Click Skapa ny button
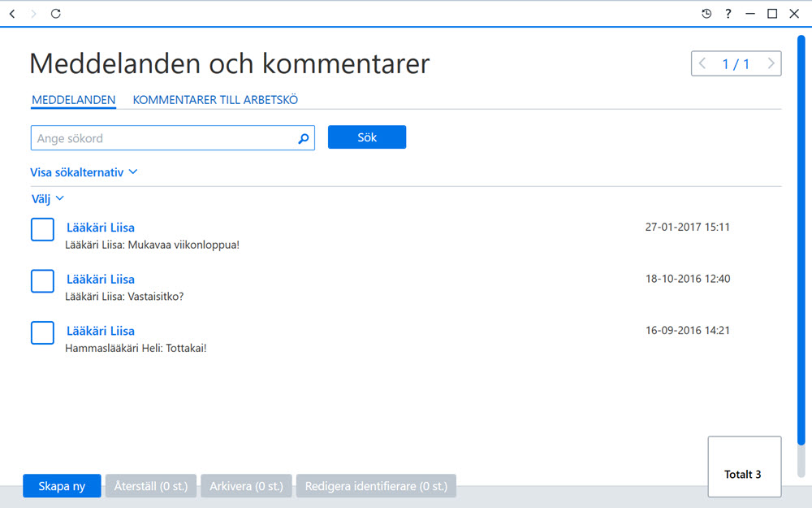 [x=62, y=486]
